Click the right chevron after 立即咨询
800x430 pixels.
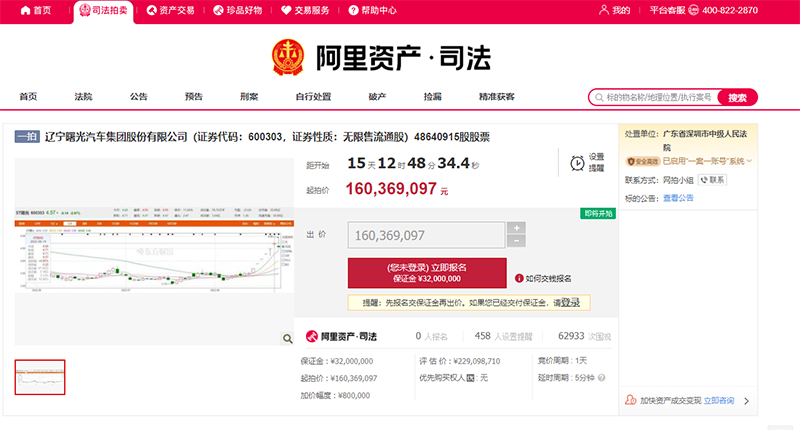746,401
